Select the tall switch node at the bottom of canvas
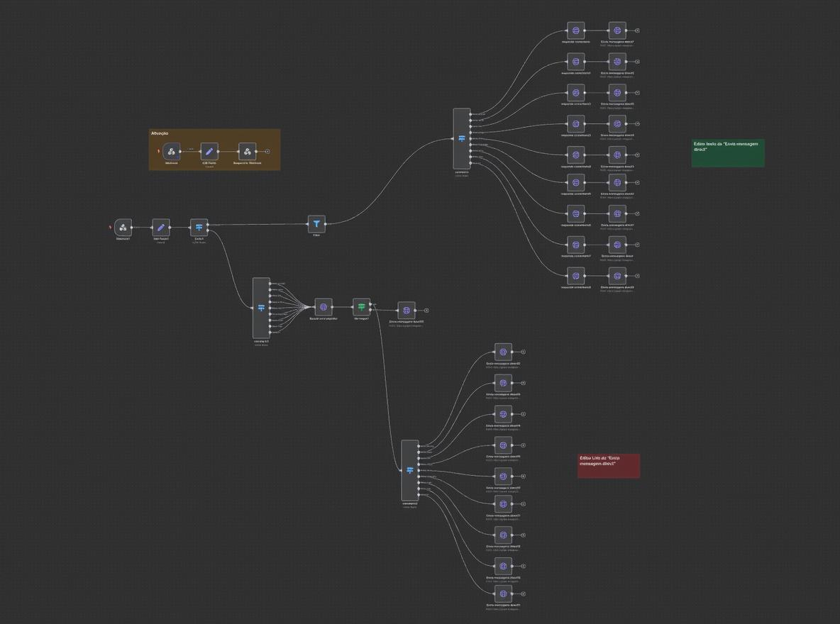Image resolution: width=840 pixels, height=624 pixels. [410, 470]
